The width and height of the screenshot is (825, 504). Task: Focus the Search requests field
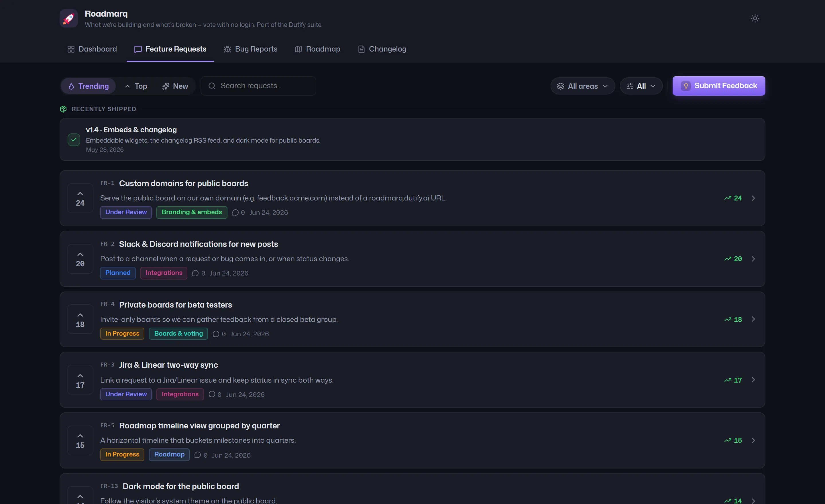coord(258,86)
